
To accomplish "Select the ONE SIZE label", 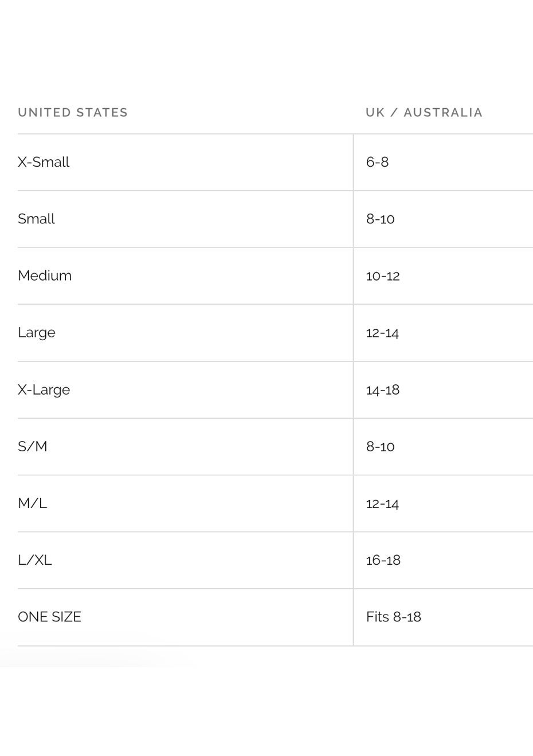I will [49, 617].
